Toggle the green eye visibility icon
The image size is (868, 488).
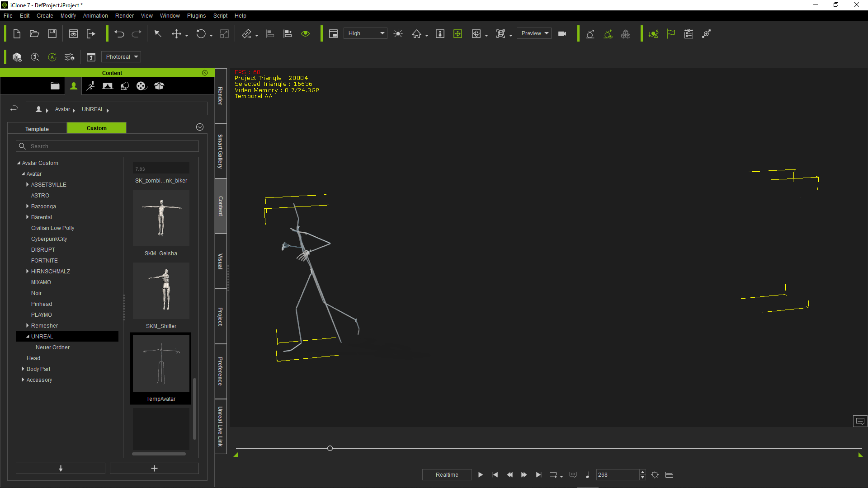tap(306, 34)
